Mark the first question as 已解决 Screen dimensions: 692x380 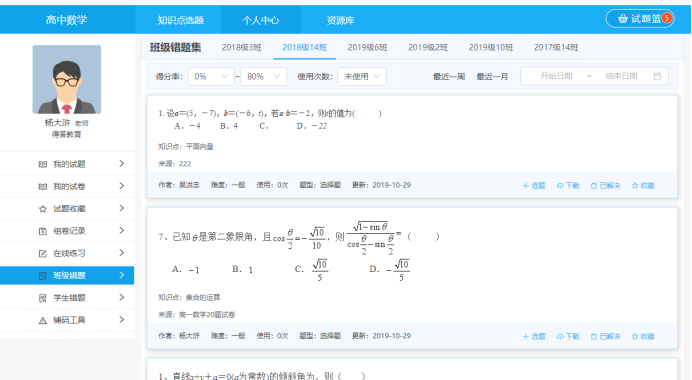tap(606, 185)
